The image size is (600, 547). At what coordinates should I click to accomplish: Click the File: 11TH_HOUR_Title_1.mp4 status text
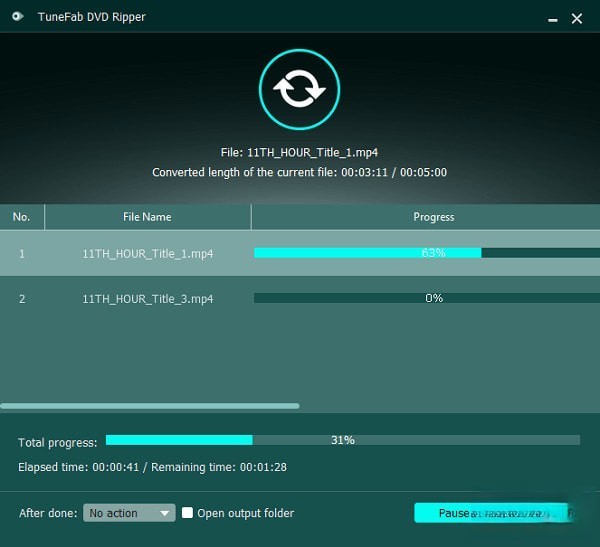(x=299, y=153)
